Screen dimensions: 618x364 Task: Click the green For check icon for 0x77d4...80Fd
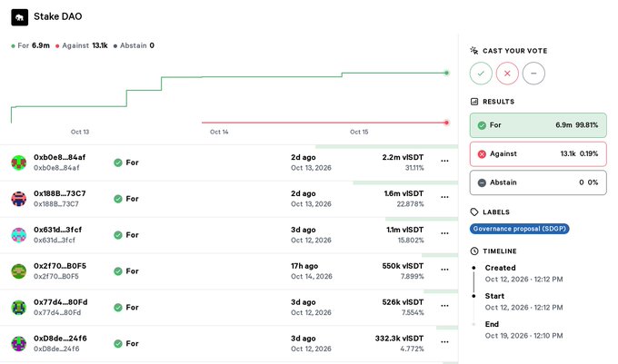[x=118, y=308]
